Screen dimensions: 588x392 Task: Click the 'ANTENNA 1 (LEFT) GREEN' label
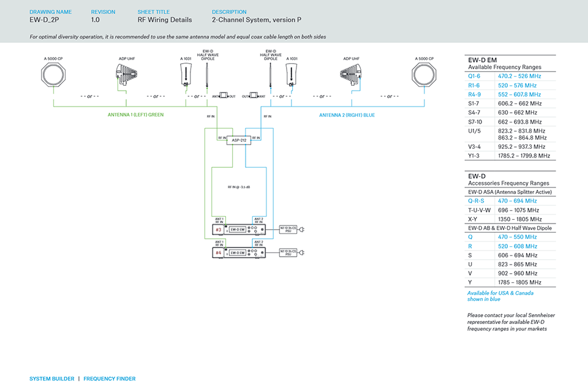click(x=136, y=115)
